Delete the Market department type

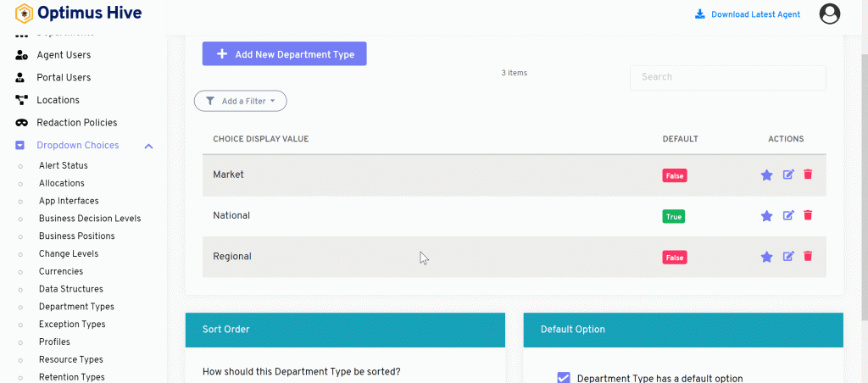(808, 175)
